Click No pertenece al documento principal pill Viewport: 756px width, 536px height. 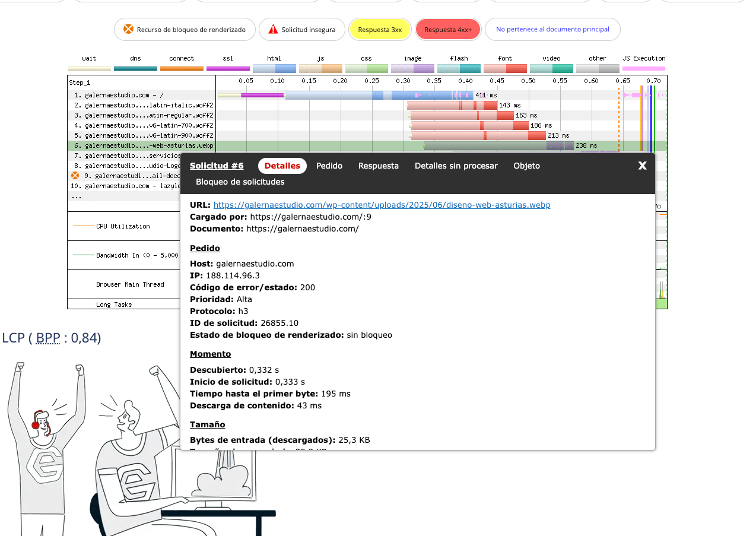(x=552, y=29)
